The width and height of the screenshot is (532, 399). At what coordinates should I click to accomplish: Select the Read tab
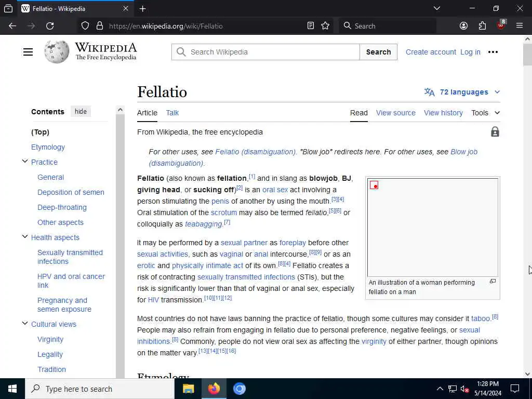pyautogui.click(x=358, y=113)
